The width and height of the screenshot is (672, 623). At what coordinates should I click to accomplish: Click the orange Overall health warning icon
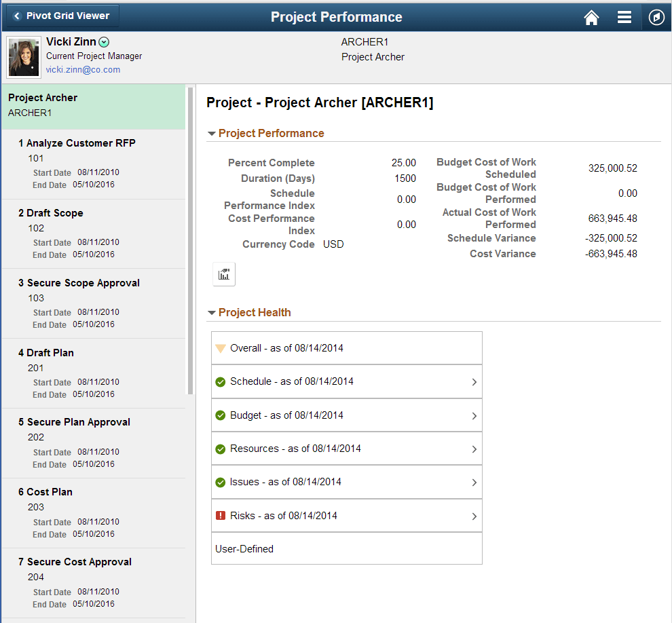click(x=221, y=347)
